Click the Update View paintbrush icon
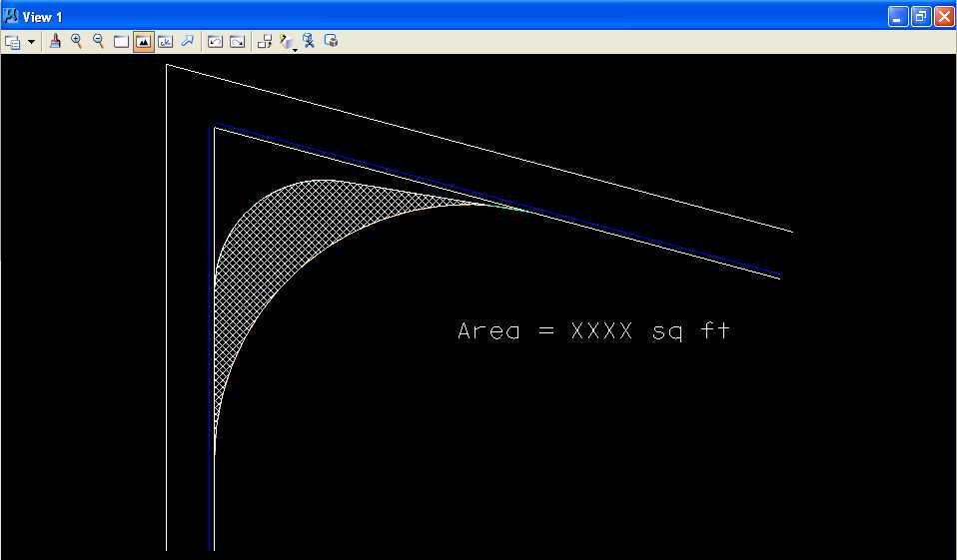 pos(56,41)
